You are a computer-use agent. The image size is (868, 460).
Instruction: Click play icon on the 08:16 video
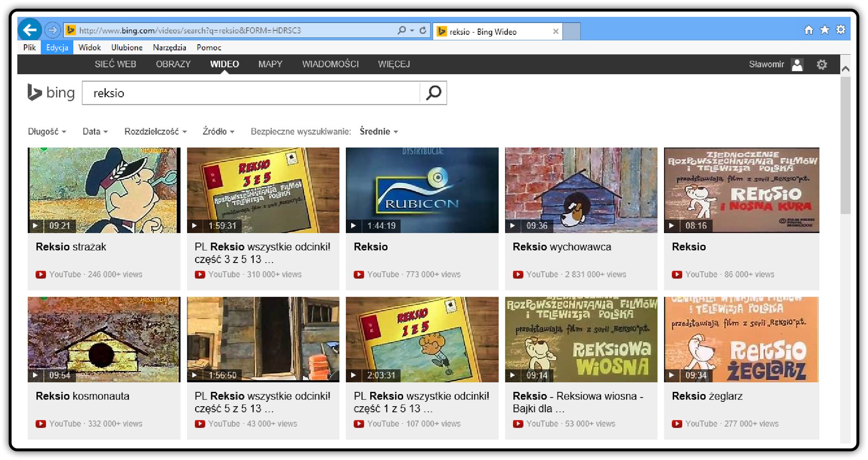(x=671, y=225)
